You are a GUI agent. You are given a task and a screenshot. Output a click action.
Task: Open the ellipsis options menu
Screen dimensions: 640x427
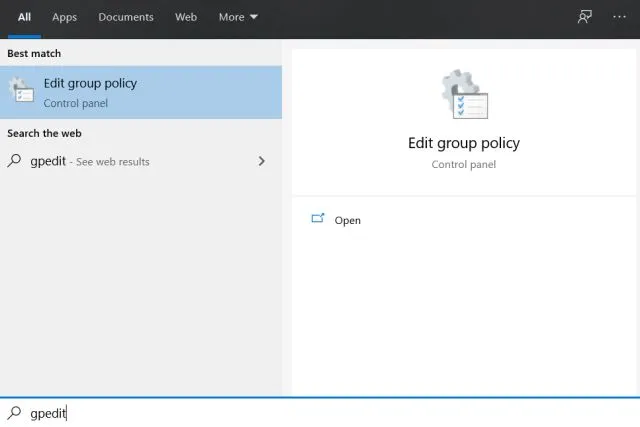pos(619,17)
